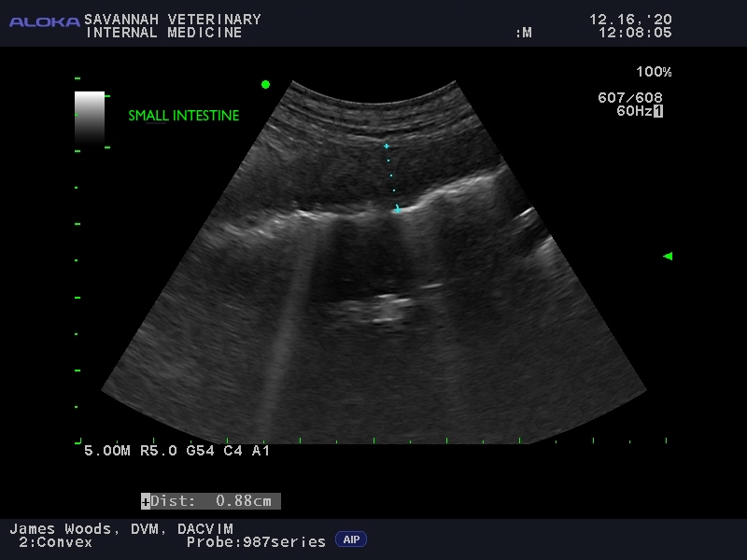Click the AIP badge icon

(x=351, y=539)
